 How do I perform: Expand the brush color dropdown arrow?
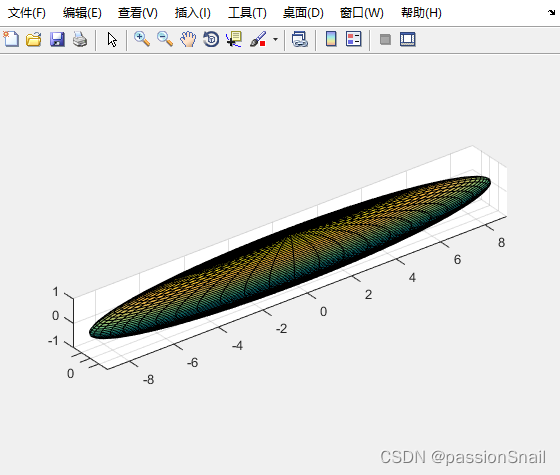click(x=275, y=39)
